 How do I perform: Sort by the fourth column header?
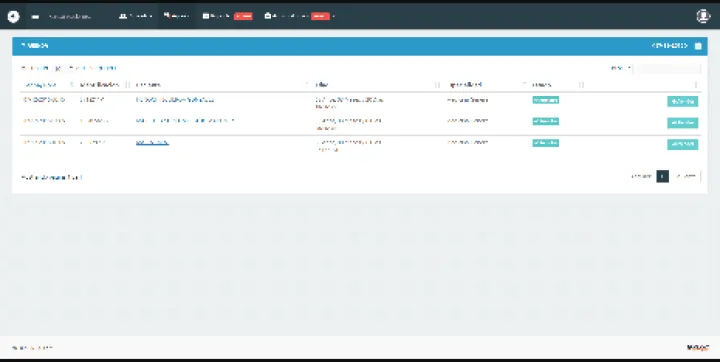(377, 85)
